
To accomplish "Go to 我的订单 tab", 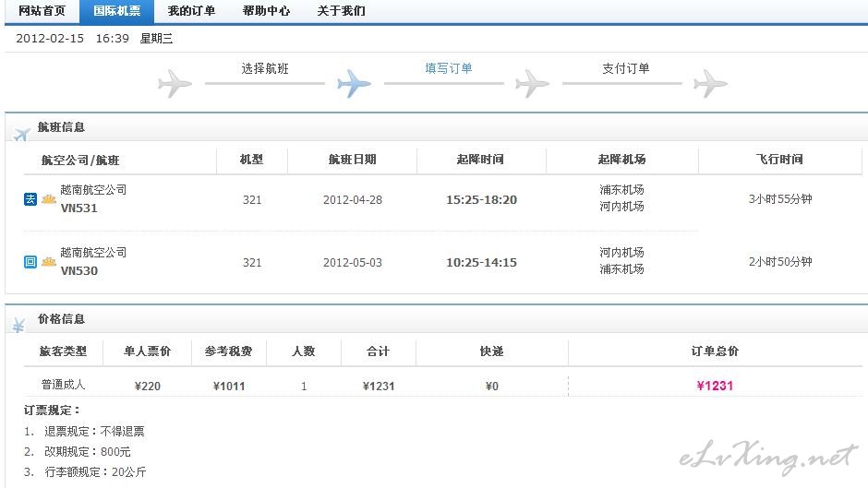I will pos(191,11).
